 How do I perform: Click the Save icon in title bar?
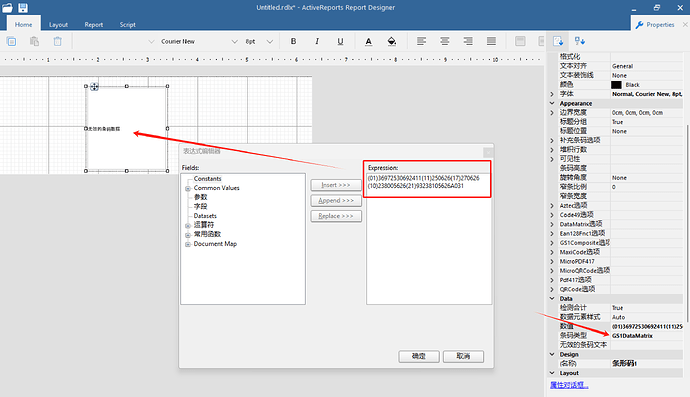click(23, 7)
